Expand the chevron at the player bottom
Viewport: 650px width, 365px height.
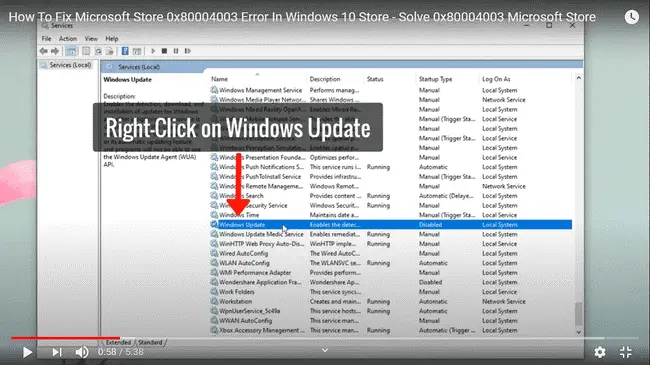[x=325, y=350]
